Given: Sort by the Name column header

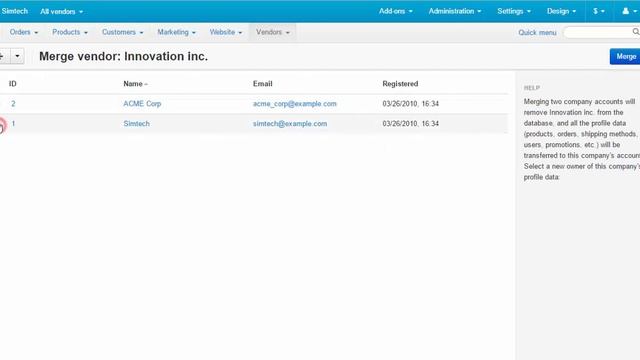Looking at the screenshot, I should pyautogui.click(x=135, y=84).
